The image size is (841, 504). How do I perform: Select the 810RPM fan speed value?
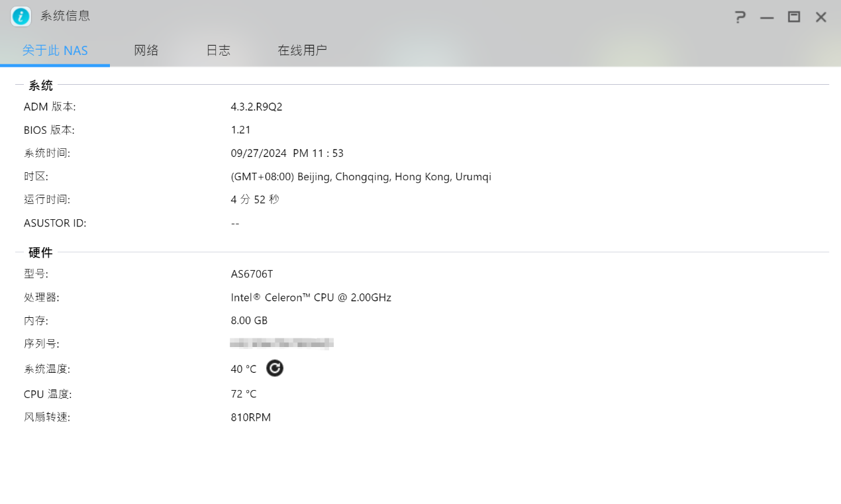click(x=251, y=418)
